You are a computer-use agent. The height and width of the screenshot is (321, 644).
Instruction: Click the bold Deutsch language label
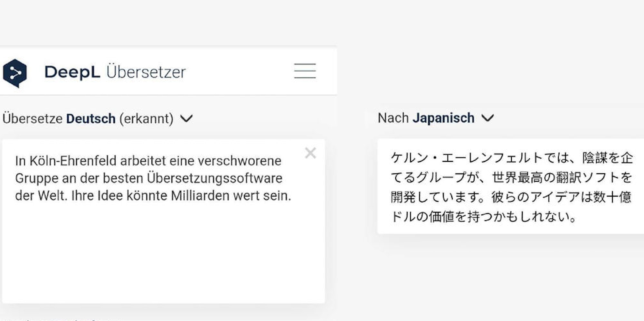click(91, 118)
